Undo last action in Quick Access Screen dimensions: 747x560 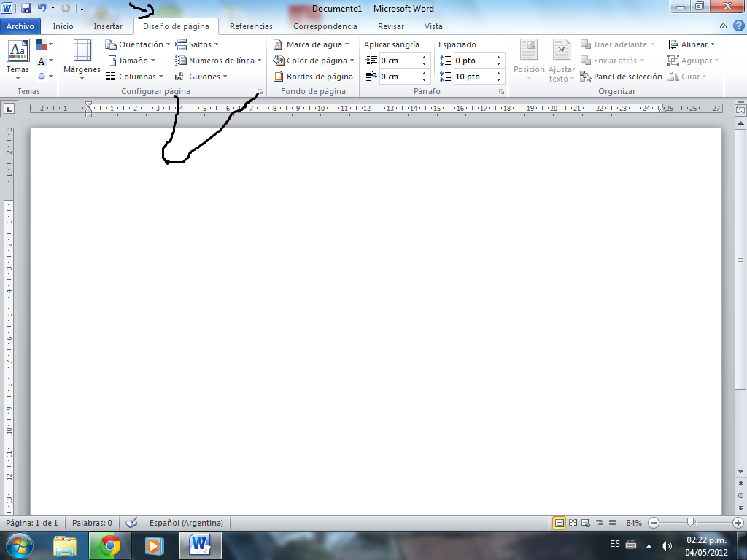42,8
